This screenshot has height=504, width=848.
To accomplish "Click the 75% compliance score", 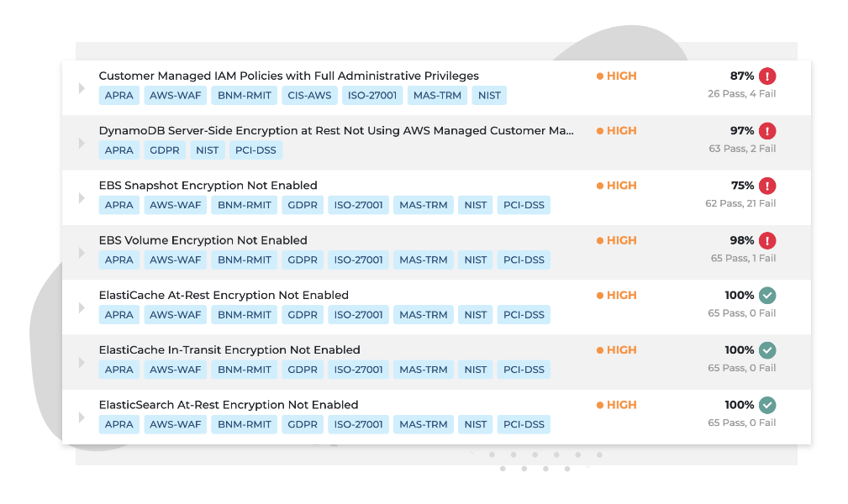I will [x=742, y=186].
